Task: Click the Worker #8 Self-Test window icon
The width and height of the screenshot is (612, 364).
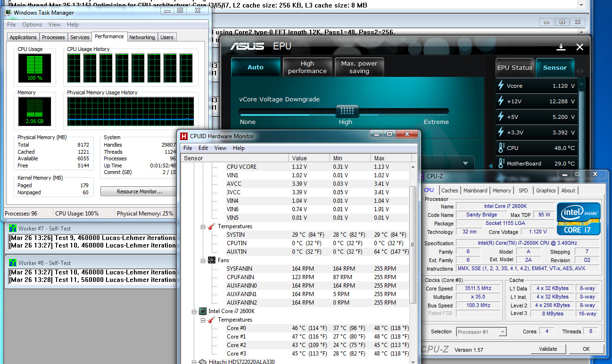Action: click(x=12, y=263)
